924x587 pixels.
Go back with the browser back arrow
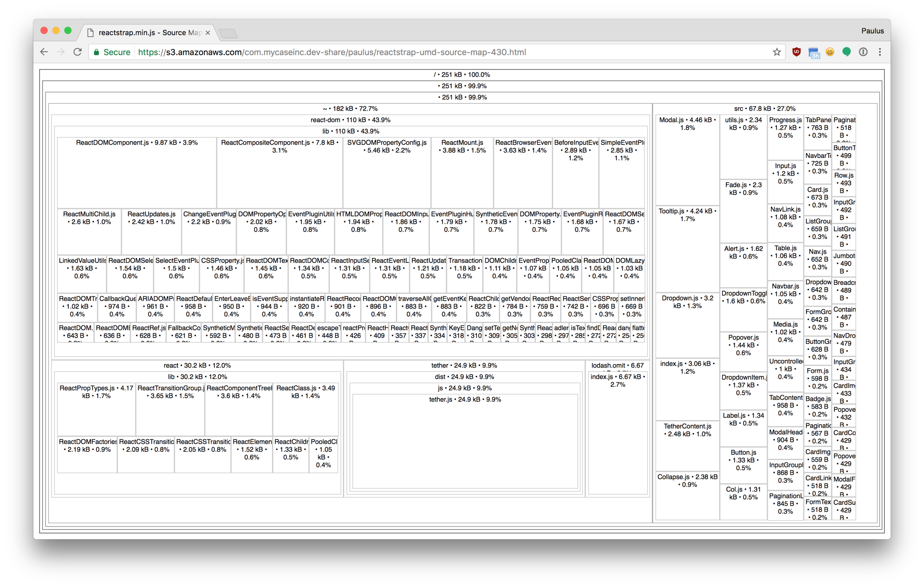point(44,52)
